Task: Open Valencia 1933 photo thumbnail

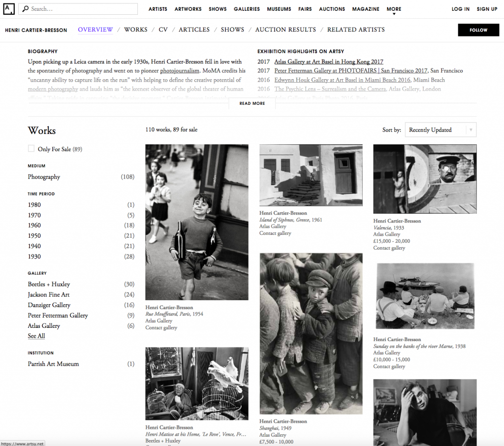Action: pyautogui.click(x=425, y=179)
